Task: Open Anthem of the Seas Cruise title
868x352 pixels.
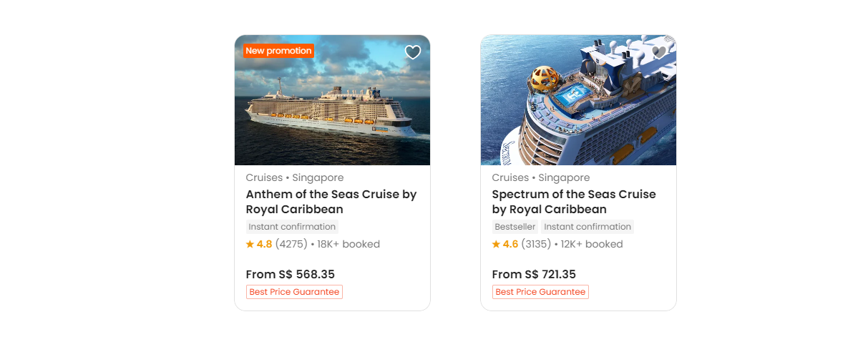Action: 331,202
